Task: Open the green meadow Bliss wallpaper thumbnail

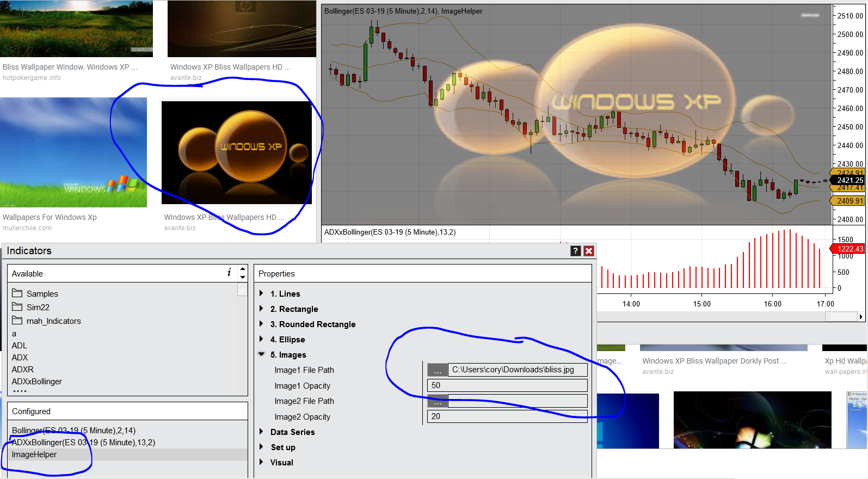Action: click(x=76, y=28)
